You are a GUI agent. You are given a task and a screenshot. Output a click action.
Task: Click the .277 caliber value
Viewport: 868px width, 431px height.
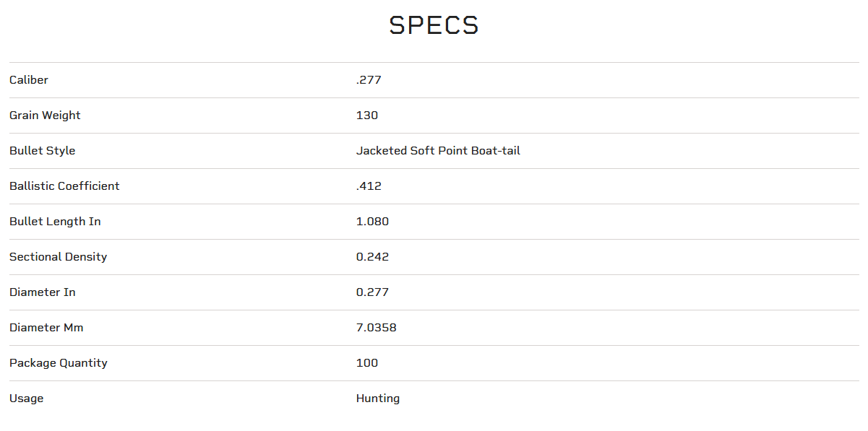pyautogui.click(x=369, y=80)
